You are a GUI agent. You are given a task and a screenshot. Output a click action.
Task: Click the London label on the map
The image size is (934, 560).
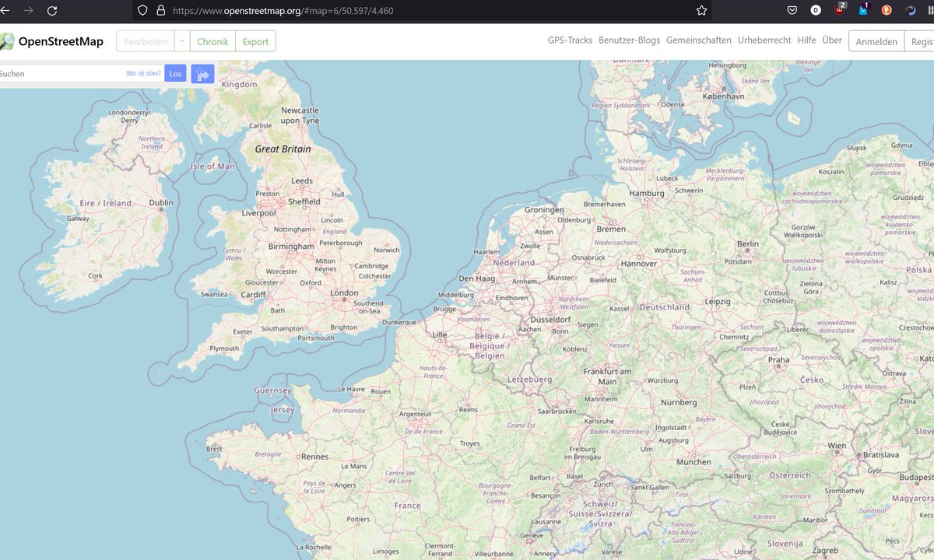[x=344, y=293]
